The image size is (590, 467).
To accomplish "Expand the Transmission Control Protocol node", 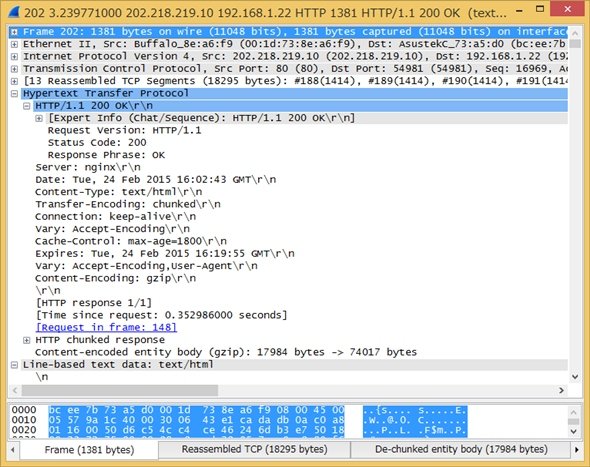I will [x=14, y=69].
